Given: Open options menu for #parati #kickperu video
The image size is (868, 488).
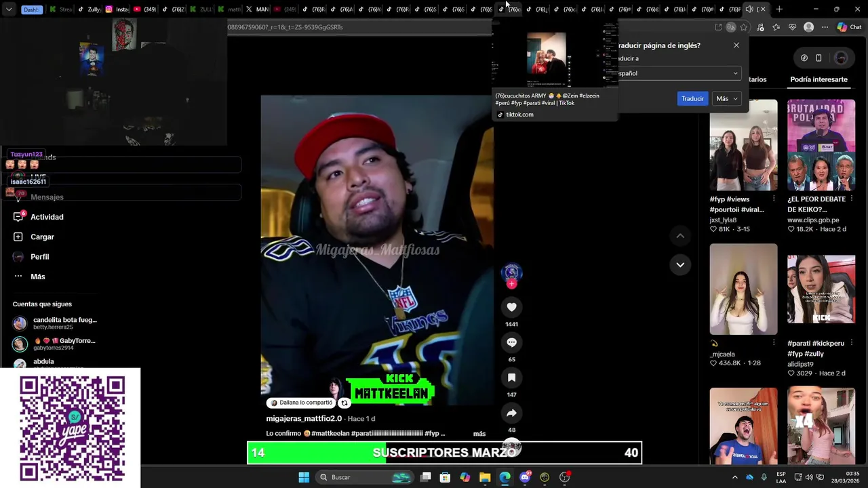Looking at the screenshot, I should point(851,343).
